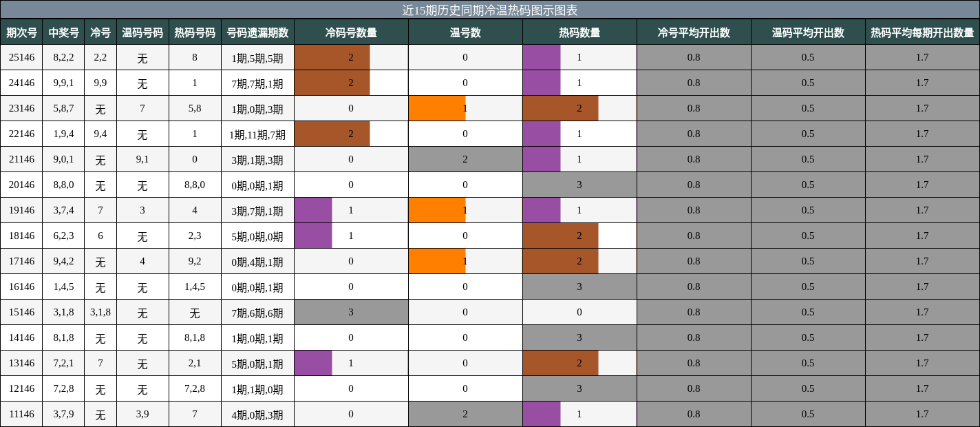Click orange warm count bar in row 17146

(437, 261)
